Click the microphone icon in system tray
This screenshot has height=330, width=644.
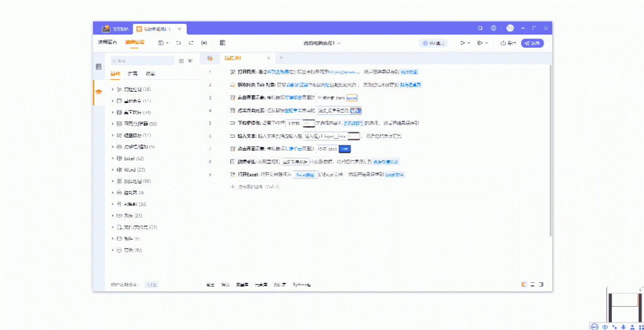point(623,327)
